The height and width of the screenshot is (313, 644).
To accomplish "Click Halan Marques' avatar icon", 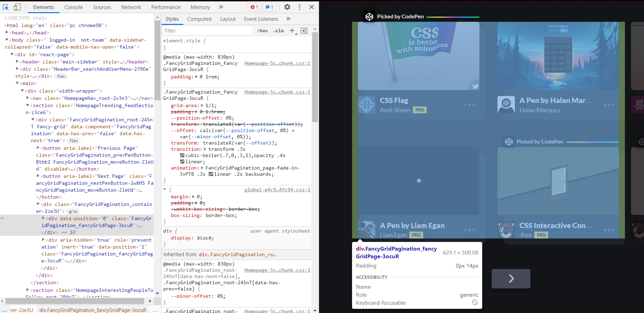I will [x=506, y=105].
